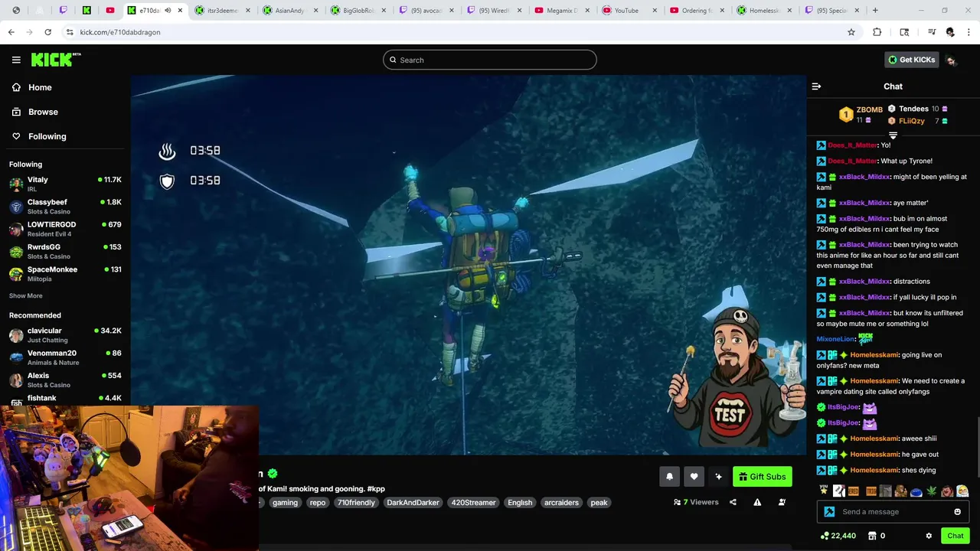Screen dimensions: 980x551
Task: Open RwrdsGG's channel in Following
Action: pos(65,252)
